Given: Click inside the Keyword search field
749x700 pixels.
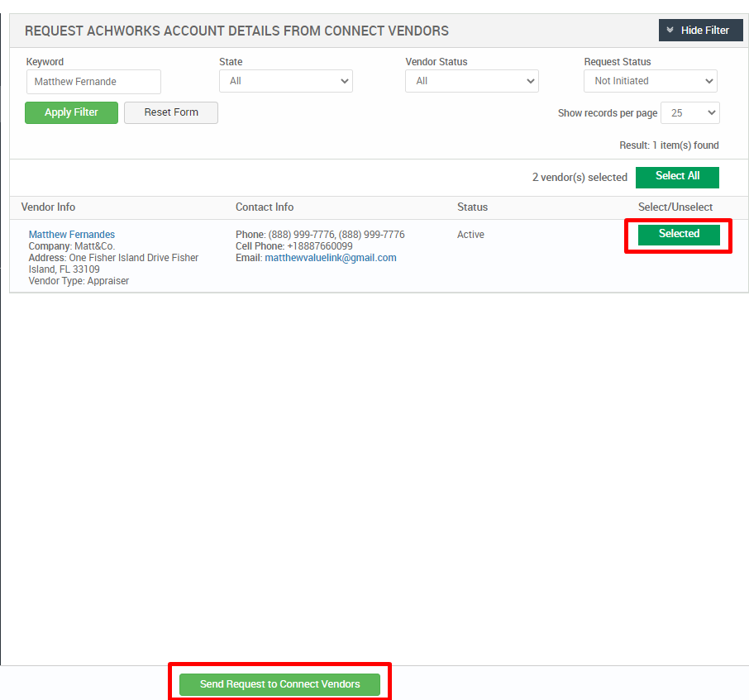Looking at the screenshot, I should (93, 81).
